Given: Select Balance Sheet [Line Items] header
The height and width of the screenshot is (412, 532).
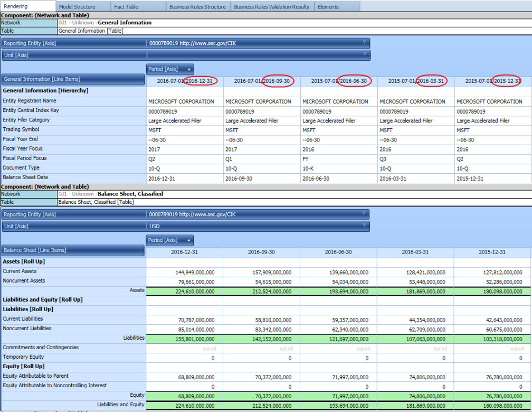Looking at the screenshot, I should 73,251.
